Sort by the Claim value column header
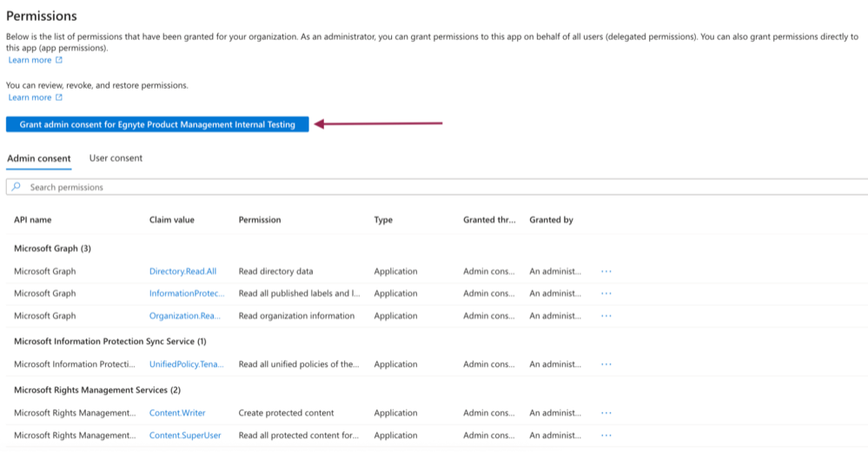 pyautogui.click(x=172, y=220)
